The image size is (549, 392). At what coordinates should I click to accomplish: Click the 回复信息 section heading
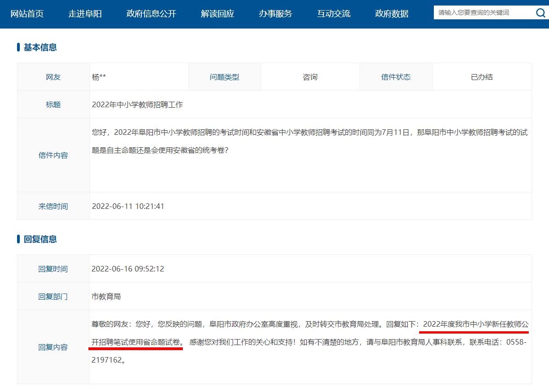[x=40, y=239]
